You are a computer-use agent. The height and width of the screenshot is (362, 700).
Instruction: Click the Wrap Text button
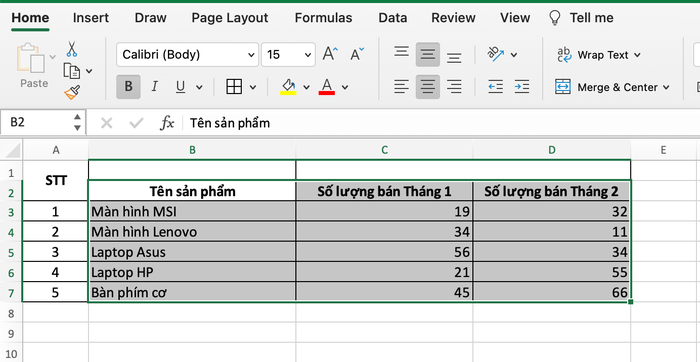[x=599, y=55]
